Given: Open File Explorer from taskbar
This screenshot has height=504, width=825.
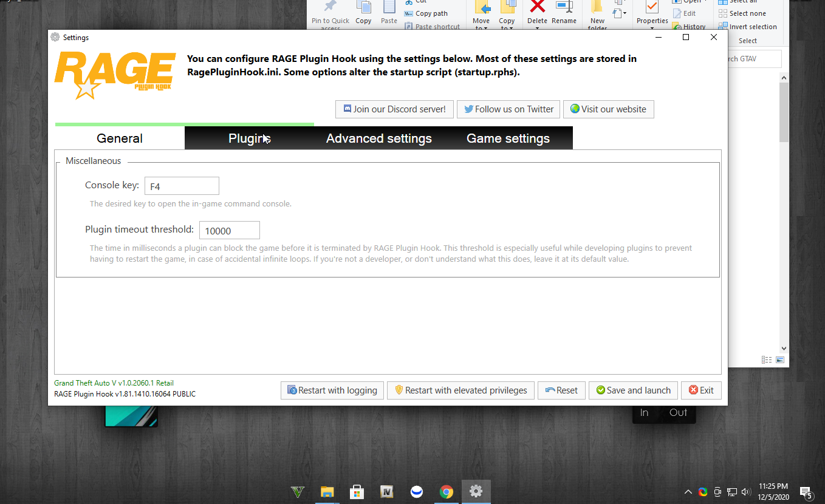Looking at the screenshot, I should pos(327,492).
